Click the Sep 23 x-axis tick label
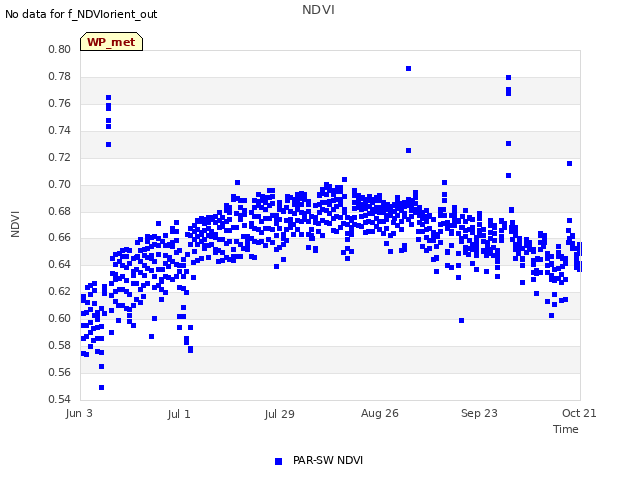The image size is (640, 480). (x=480, y=413)
